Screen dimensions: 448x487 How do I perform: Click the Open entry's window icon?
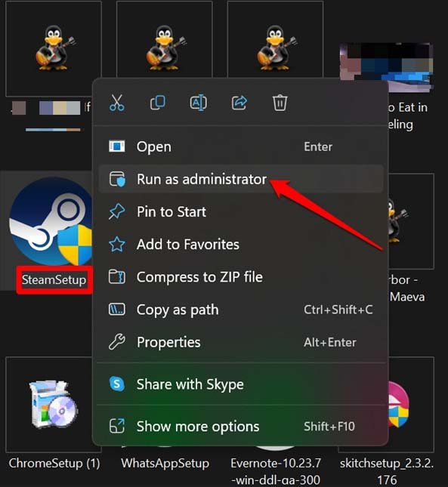117,146
